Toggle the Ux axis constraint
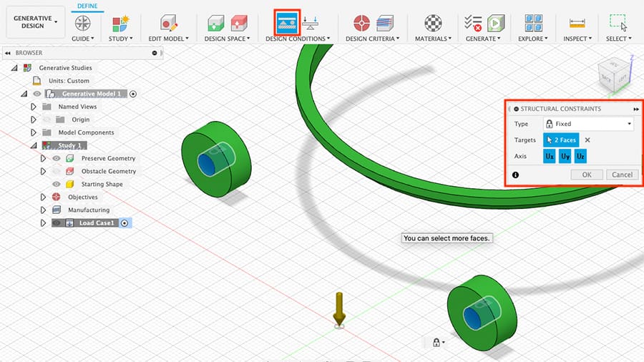The width and height of the screenshot is (644, 362). pos(549,157)
